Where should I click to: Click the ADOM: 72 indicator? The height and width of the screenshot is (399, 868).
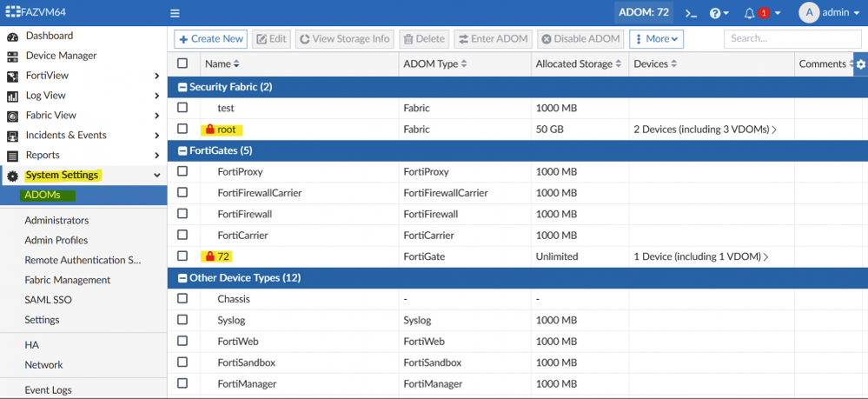coord(644,13)
